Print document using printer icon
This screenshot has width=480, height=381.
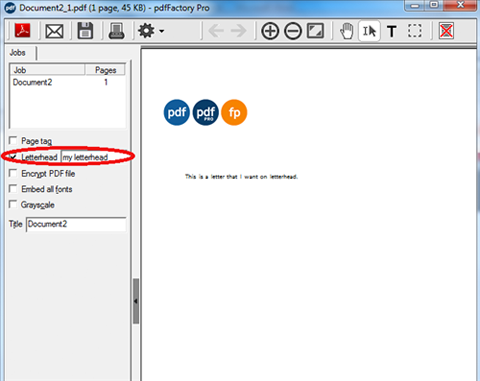point(117,31)
